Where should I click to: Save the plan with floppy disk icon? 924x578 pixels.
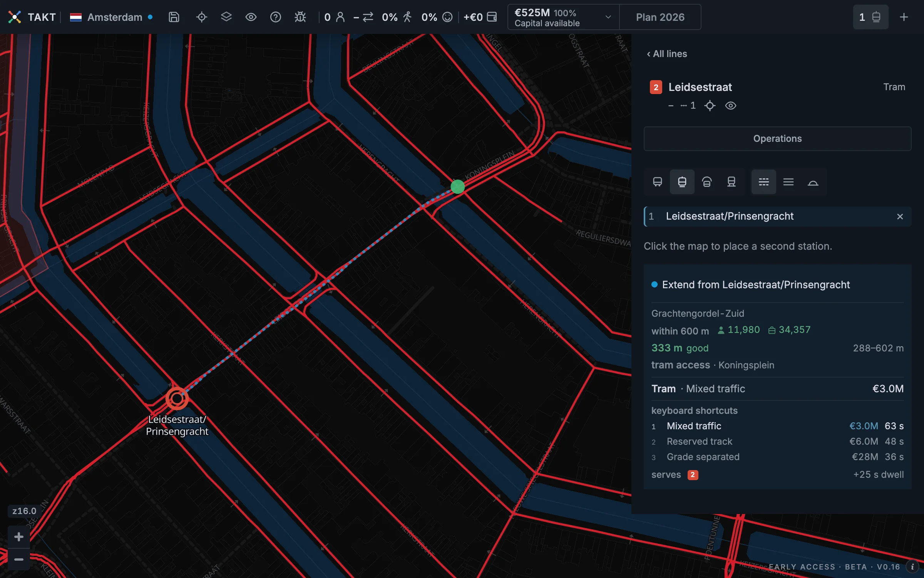click(174, 17)
